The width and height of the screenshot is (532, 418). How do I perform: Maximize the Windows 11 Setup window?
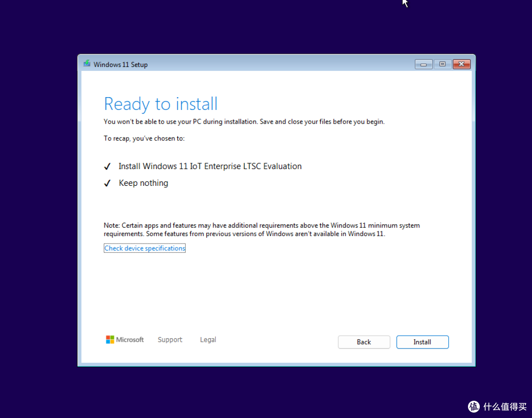click(442, 64)
